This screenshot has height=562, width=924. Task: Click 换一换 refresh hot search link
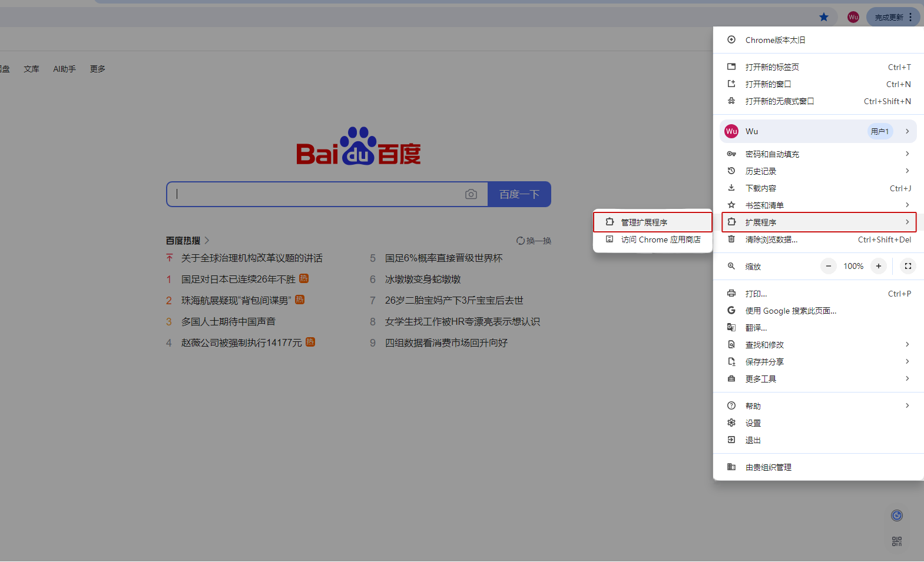[x=534, y=241]
